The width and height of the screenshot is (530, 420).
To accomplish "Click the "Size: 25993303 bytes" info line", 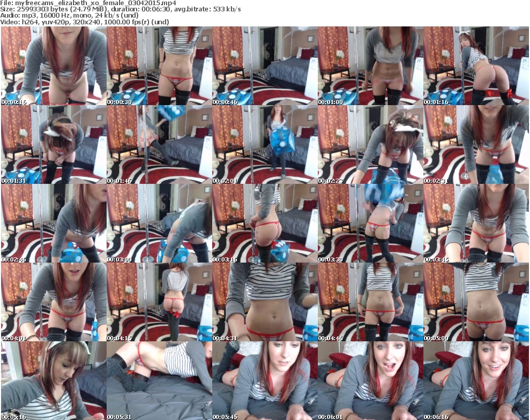I will [121, 9].
